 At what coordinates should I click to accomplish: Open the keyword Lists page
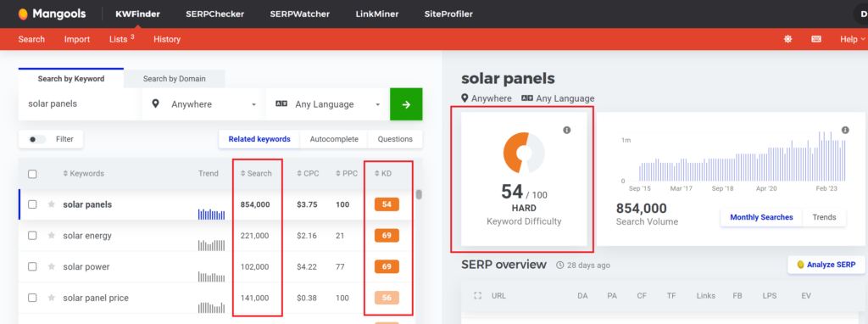click(122, 39)
